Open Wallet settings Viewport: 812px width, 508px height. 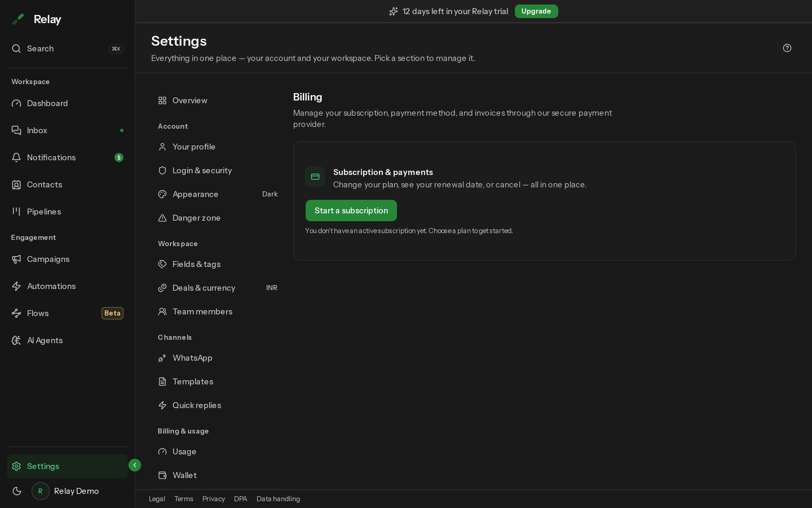pyautogui.click(x=218, y=476)
